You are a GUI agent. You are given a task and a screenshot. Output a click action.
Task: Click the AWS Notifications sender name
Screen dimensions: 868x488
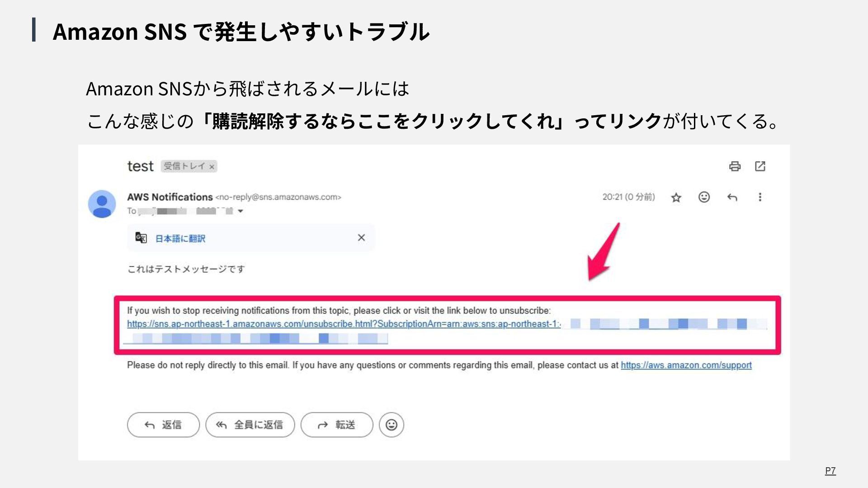pyautogui.click(x=170, y=197)
